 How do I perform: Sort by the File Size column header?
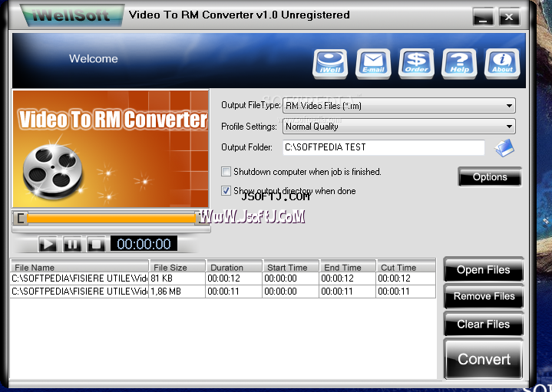coord(177,267)
